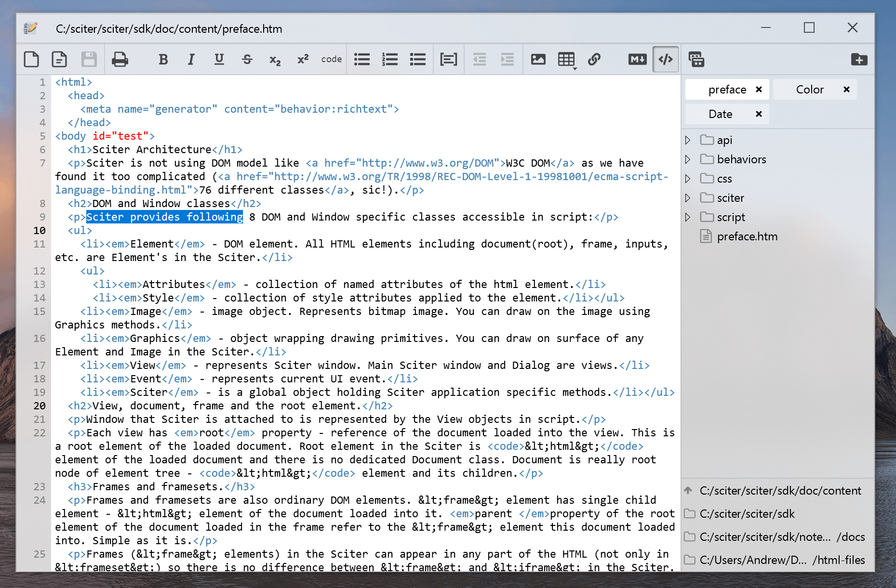Click the highlighted text 'Sciter provides following'

[164, 217]
